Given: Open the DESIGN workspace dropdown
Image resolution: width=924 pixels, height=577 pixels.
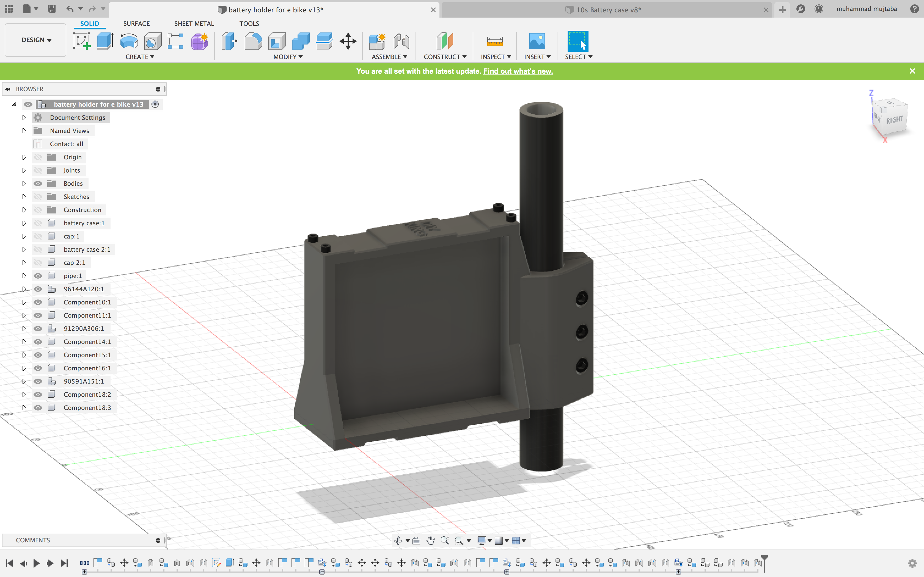Looking at the screenshot, I should tap(36, 40).
